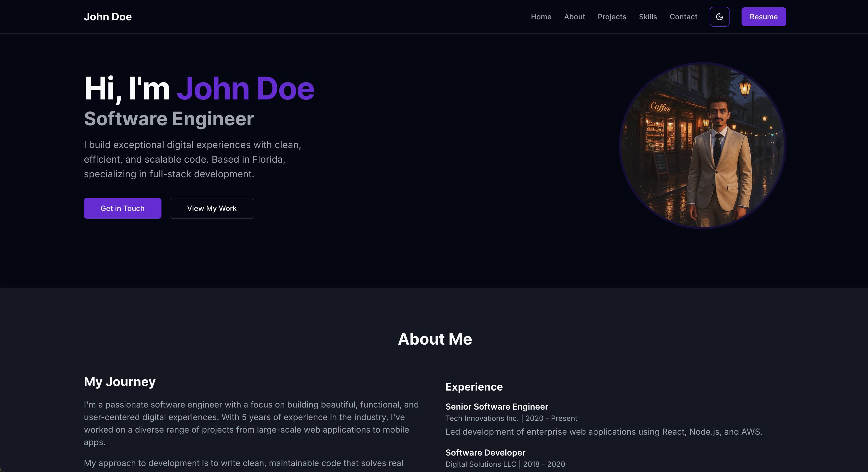
Task: Open the Projects section from the navbar
Action: (612, 17)
